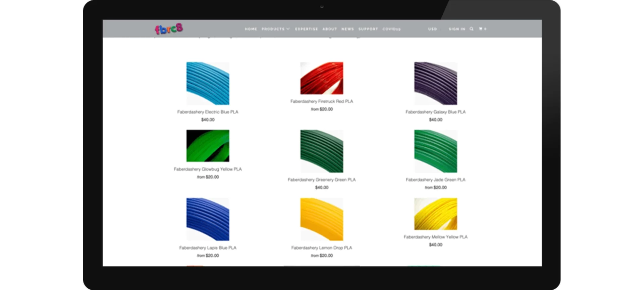Image resolution: width=644 pixels, height=290 pixels.
Task: Select the Mellow Yellow filament thumbnail
Action: coord(435,214)
